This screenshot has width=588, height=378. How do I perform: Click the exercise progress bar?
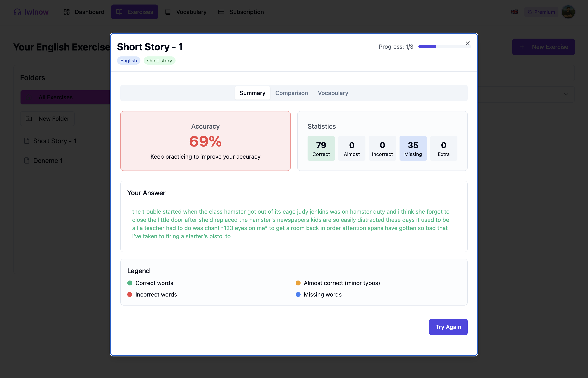(444, 47)
